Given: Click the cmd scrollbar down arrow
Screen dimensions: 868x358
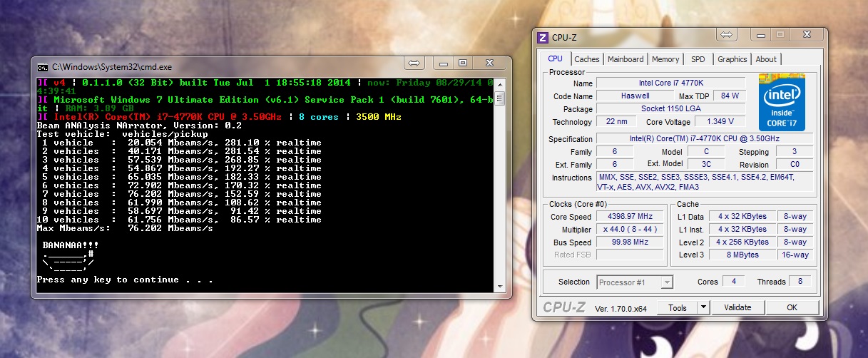Looking at the screenshot, I should coord(500,287).
